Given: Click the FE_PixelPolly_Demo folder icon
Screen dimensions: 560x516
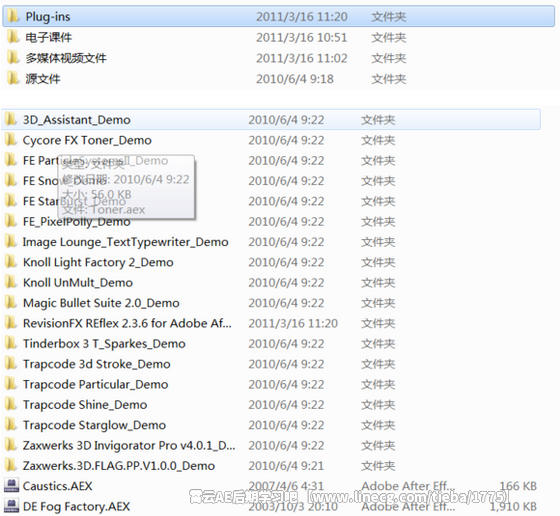Looking at the screenshot, I should click(11, 221).
